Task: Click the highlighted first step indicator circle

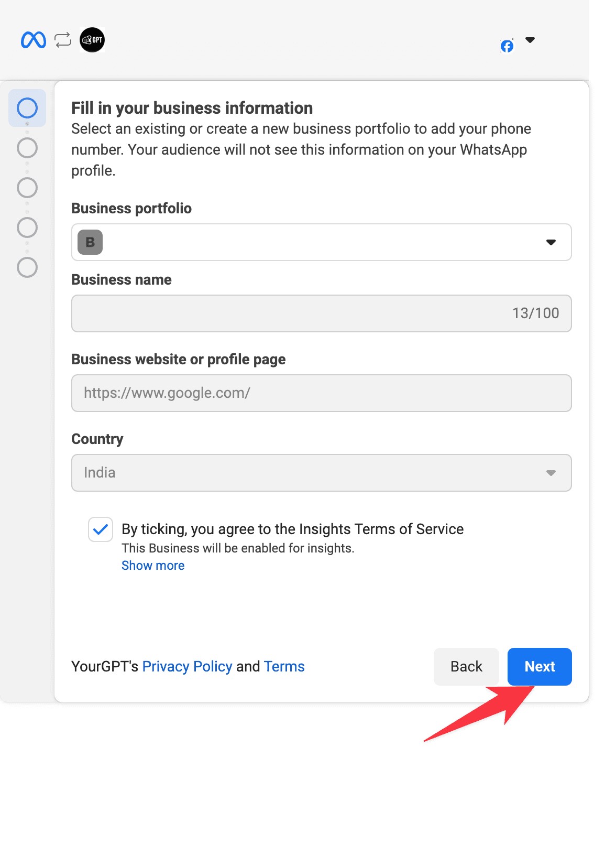Action: pos(27,107)
